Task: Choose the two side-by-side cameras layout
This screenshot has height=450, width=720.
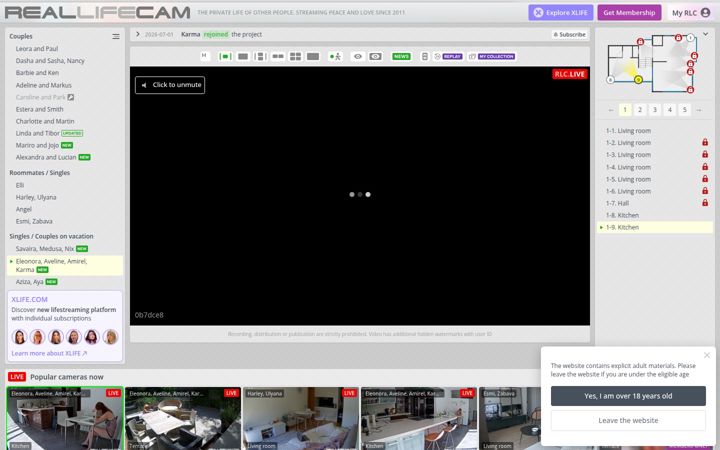Action: pos(278,56)
